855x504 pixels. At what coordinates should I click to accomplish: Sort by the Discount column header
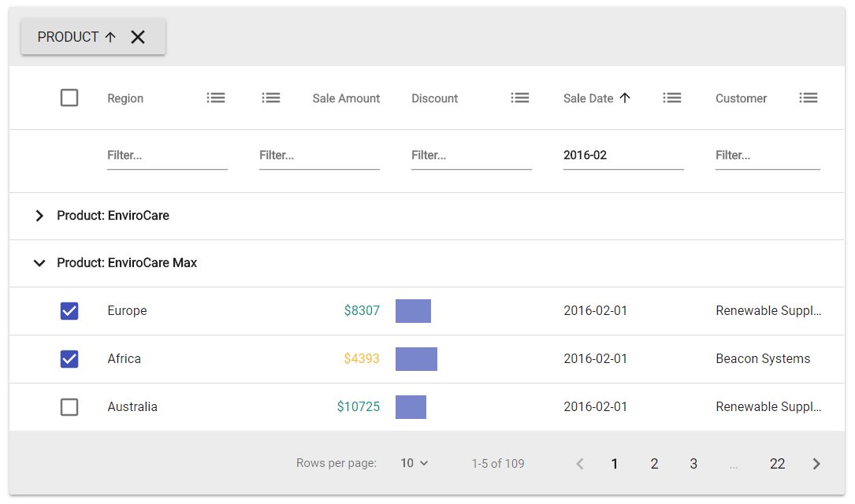point(434,98)
